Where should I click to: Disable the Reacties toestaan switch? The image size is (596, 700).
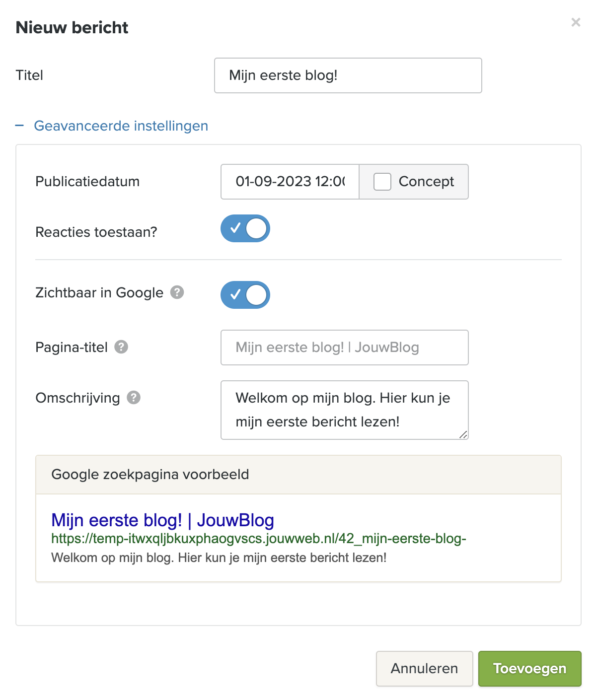pos(245,228)
